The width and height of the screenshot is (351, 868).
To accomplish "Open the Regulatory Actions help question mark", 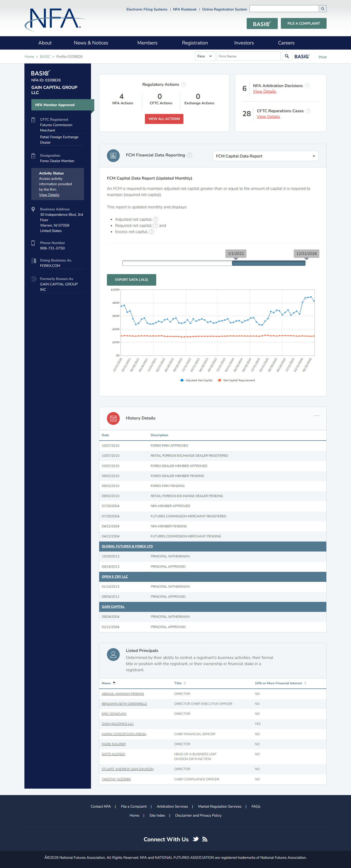I will point(183,85).
